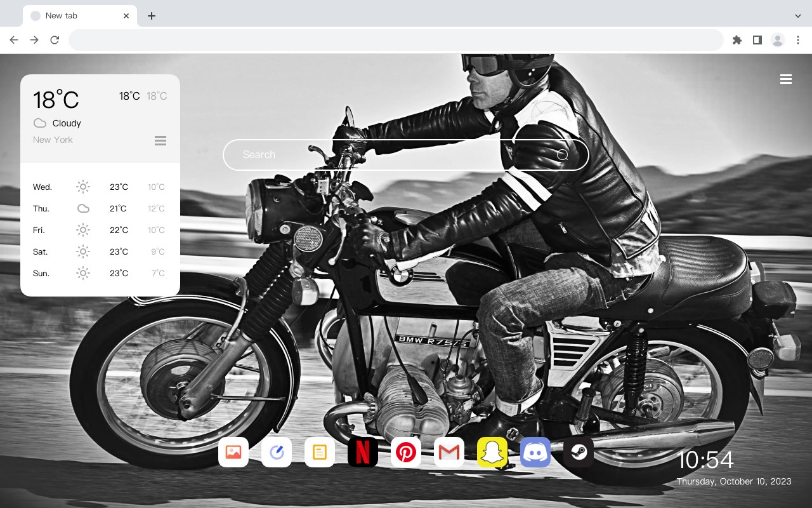Click Friday's 22°C high temperature
Screen dimensions: 812x508
point(119,230)
